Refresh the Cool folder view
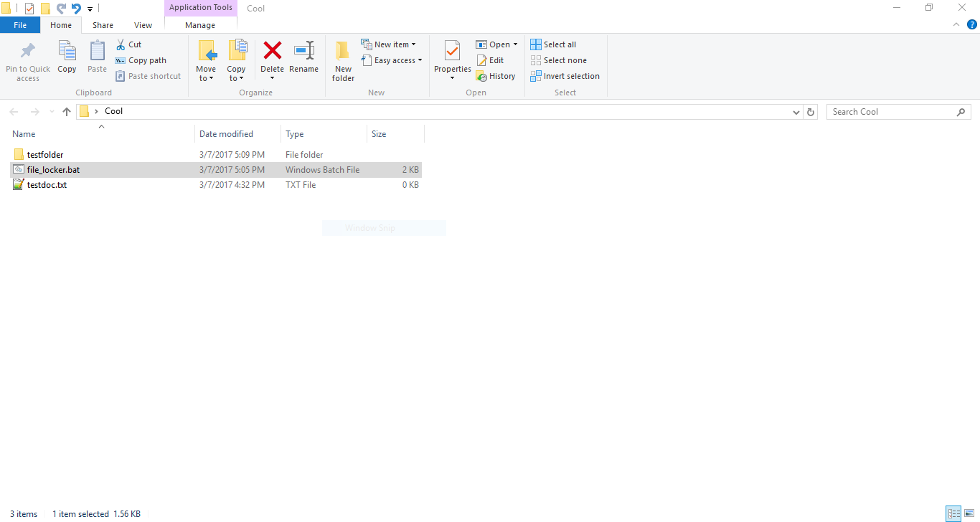980x522 pixels. 810,111
